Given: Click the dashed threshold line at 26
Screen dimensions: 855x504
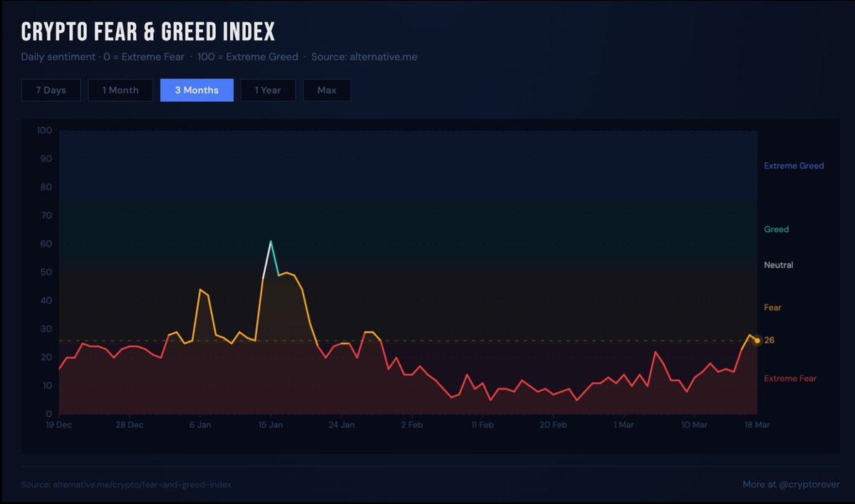Looking at the screenshot, I should click(427, 340).
